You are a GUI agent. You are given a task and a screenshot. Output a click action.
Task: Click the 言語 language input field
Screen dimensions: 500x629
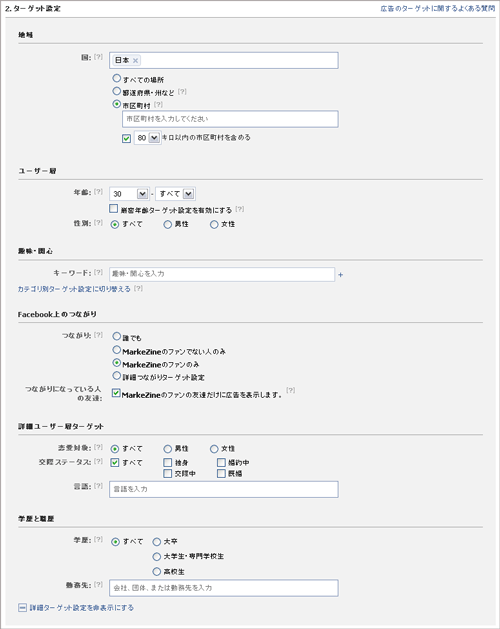click(224, 489)
